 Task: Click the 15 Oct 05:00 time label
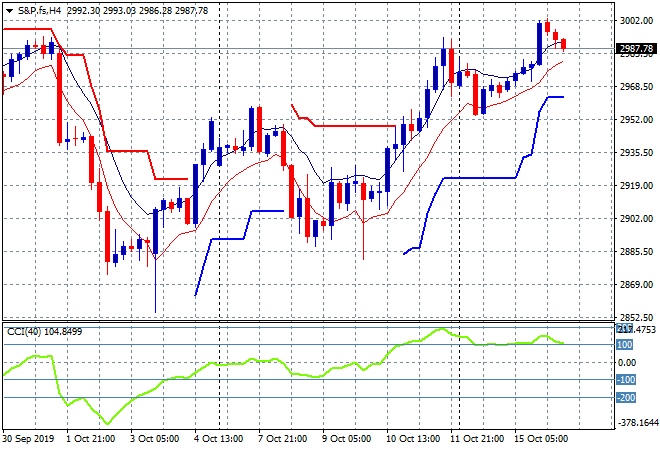tap(541, 439)
